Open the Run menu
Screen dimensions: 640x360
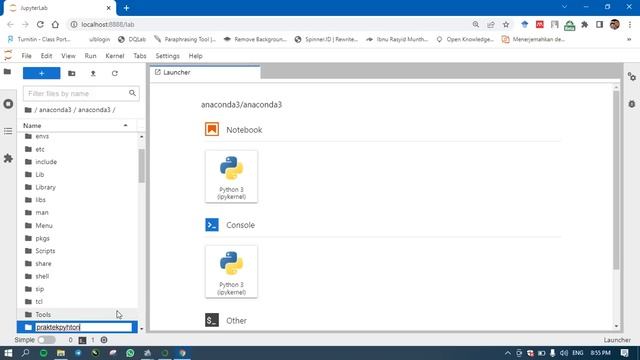point(90,56)
